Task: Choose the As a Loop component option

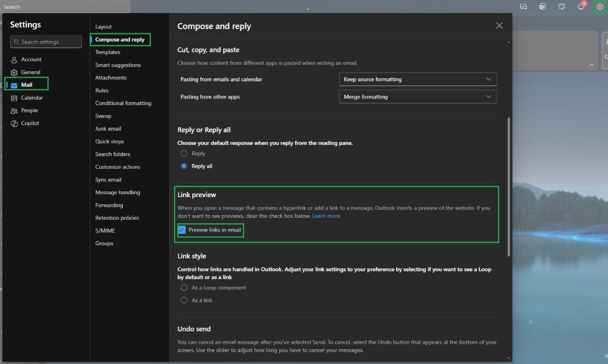Action: 184,287
